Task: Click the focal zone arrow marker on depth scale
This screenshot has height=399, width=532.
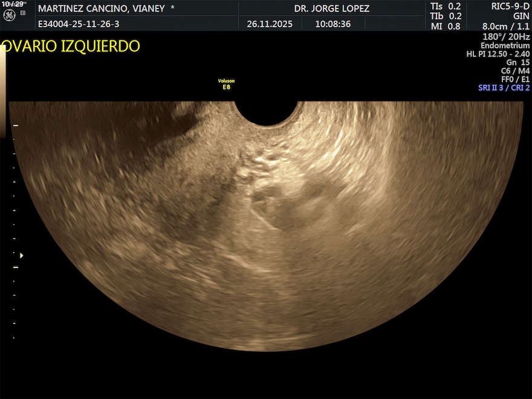Action: tap(21, 256)
